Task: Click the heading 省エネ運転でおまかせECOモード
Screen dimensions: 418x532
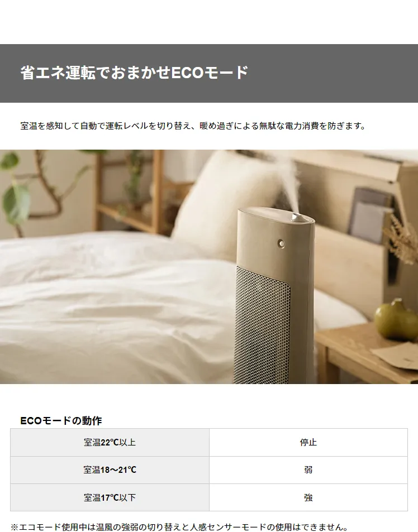Action: [134, 73]
